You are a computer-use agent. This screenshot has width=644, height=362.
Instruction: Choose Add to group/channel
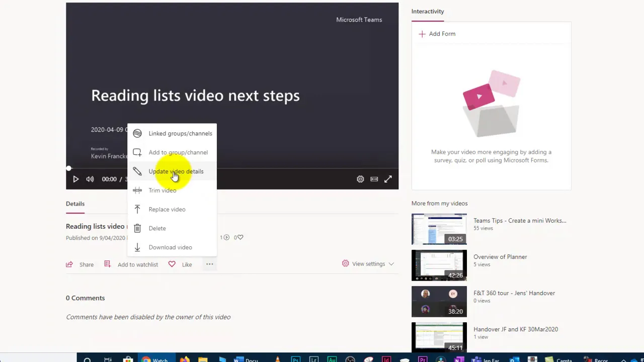[172, 152]
